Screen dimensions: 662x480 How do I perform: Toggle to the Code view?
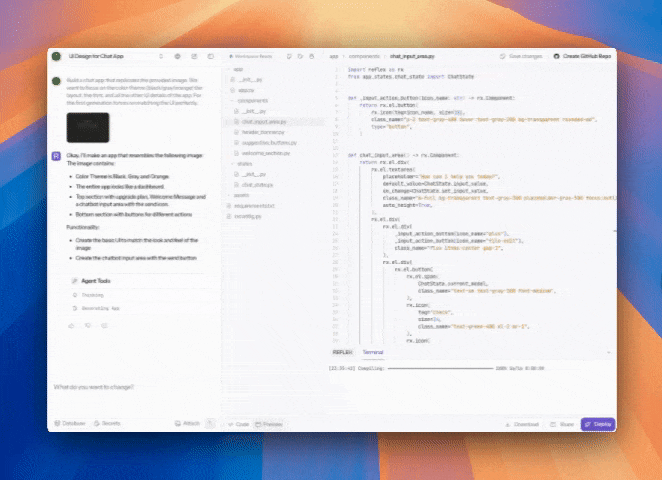pos(241,424)
